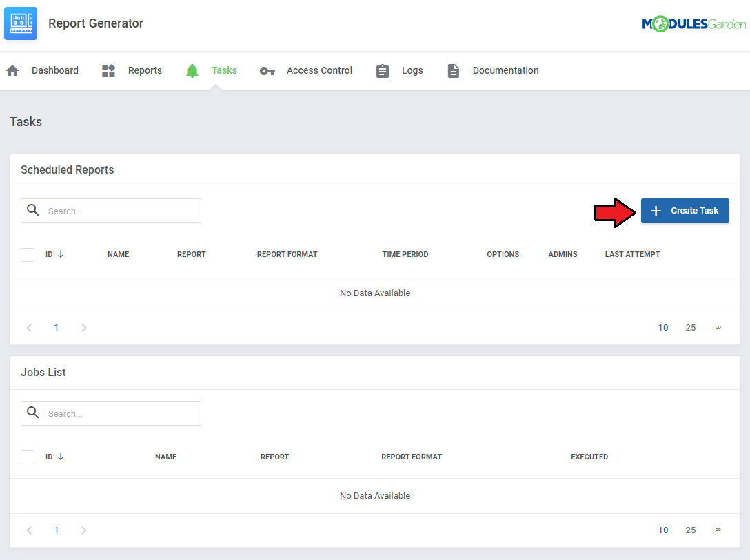
Task: Click the Dashboard home icon
Action: pyautogui.click(x=13, y=71)
